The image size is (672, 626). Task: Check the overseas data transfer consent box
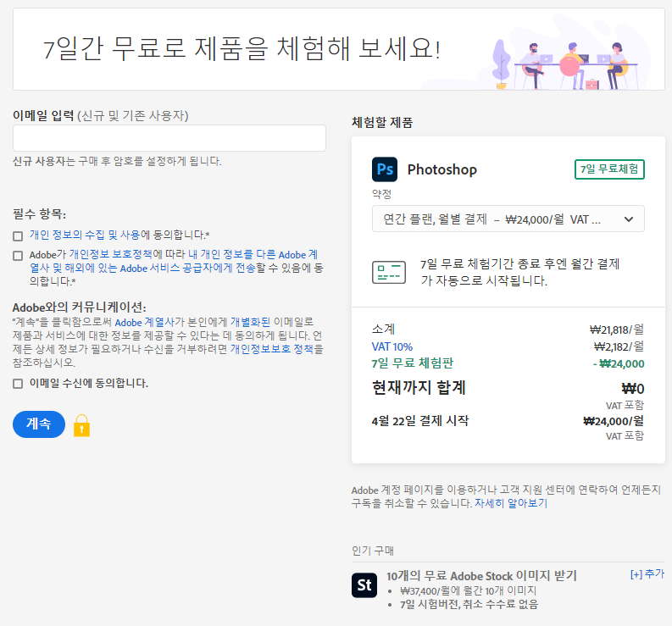click(x=18, y=256)
